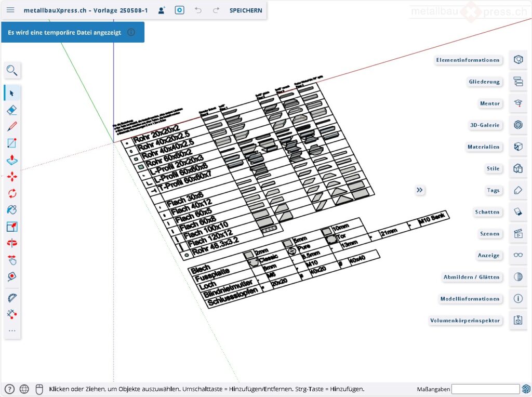Select the Rotate tool
This screenshot has width=532, height=397.
click(x=12, y=193)
